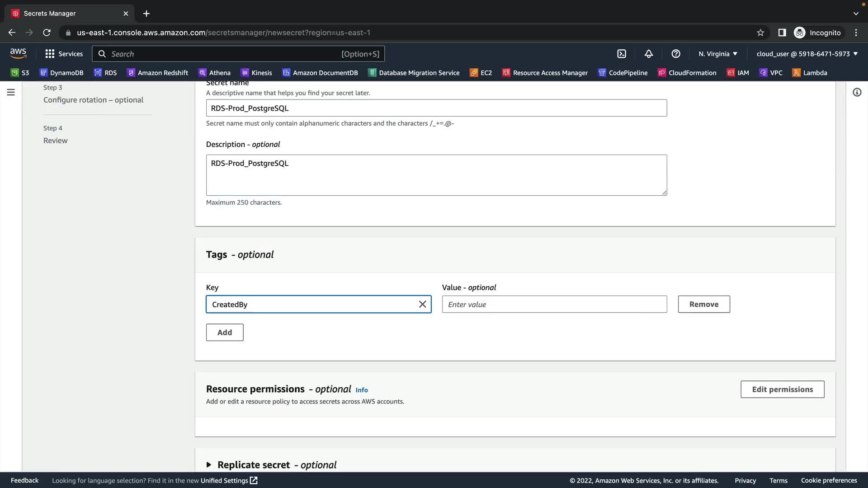Click the AWS logo home icon
This screenshot has width=868, height=488.
(18, 53)
